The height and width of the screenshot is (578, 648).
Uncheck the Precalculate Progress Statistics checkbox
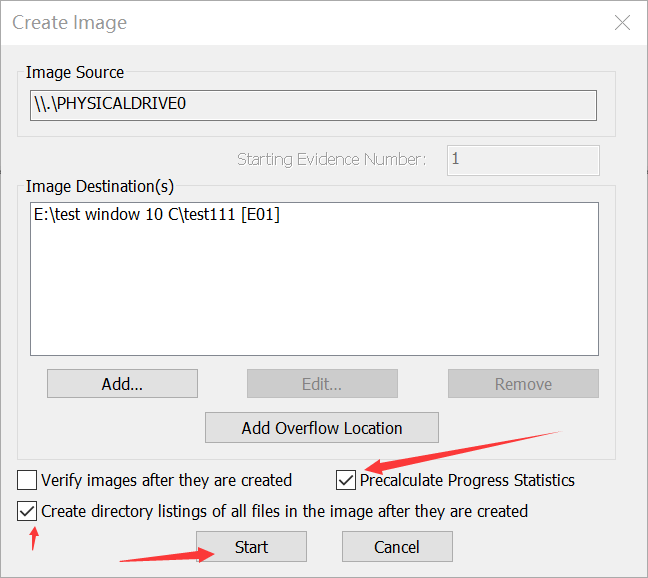click(346, 480)
